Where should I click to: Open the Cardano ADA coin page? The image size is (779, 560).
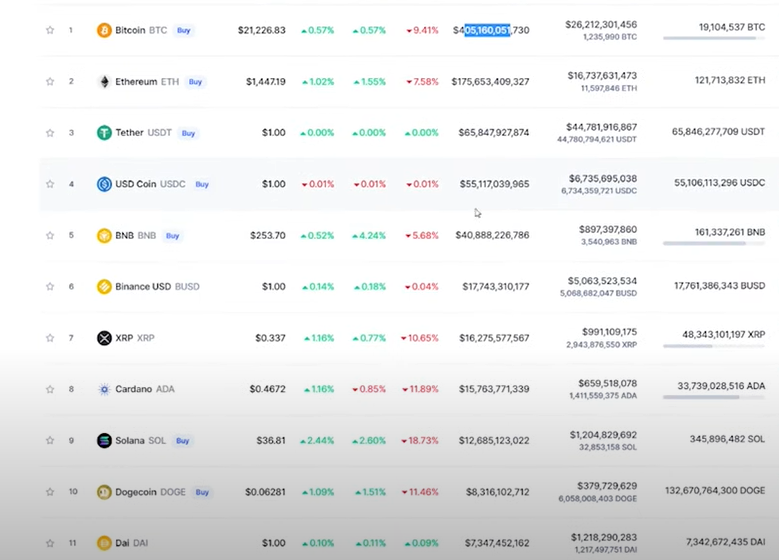[145, 389]
